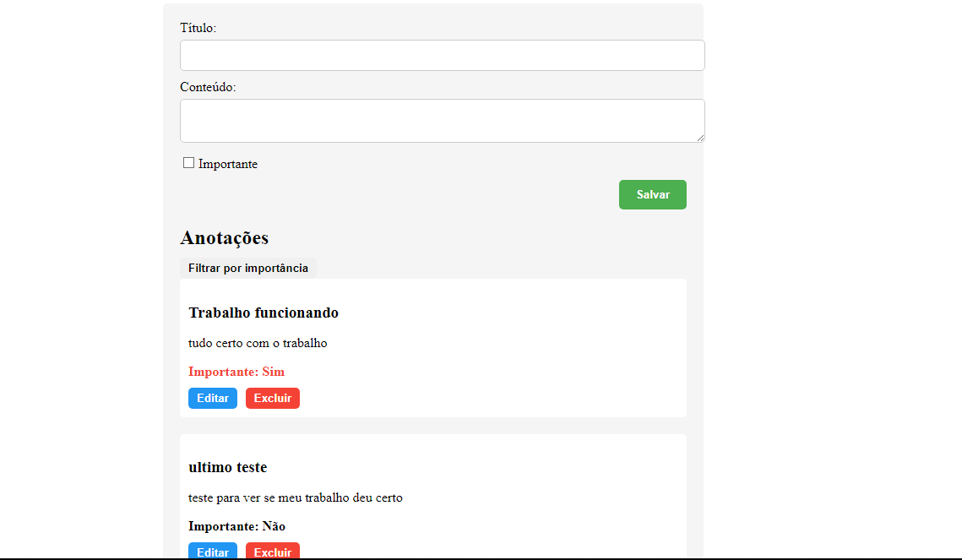Select text tudo certo com o trabalho
The width and height of the screenshot is (962, 560).
[258, 343]
